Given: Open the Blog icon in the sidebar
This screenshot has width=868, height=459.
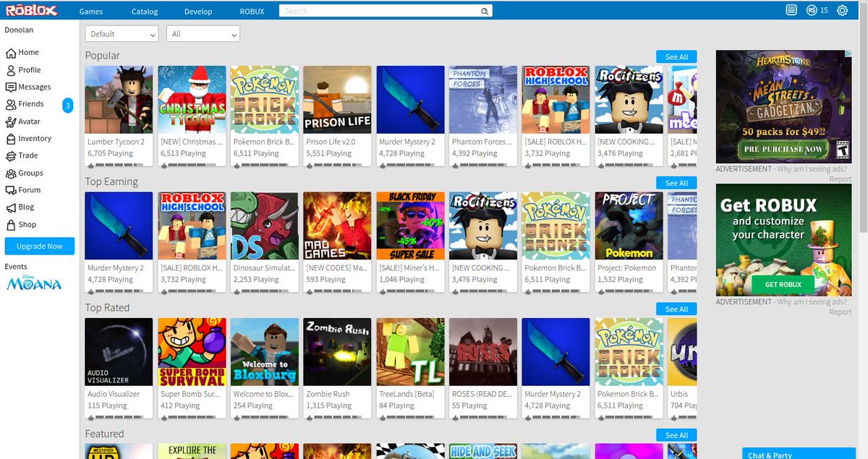Looking at the screenshot, I should tap(11, 207).
